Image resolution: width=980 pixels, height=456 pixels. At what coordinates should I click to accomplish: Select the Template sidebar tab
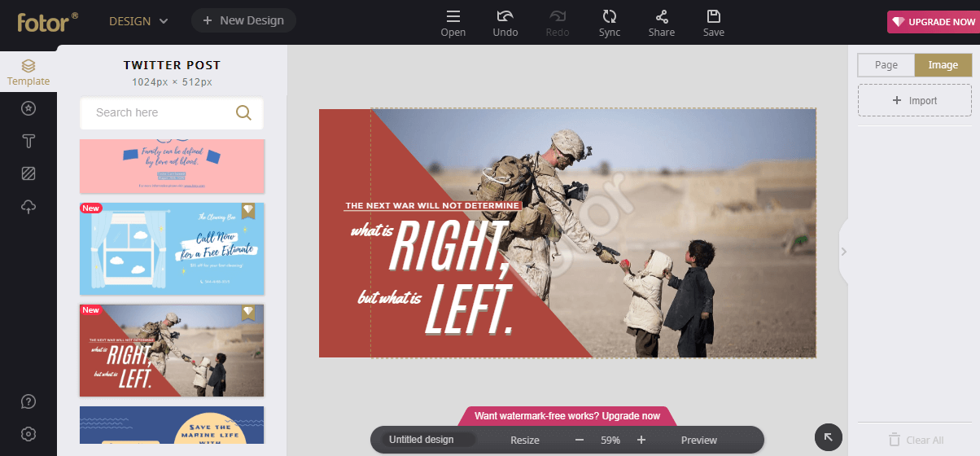tap(28, 72)
